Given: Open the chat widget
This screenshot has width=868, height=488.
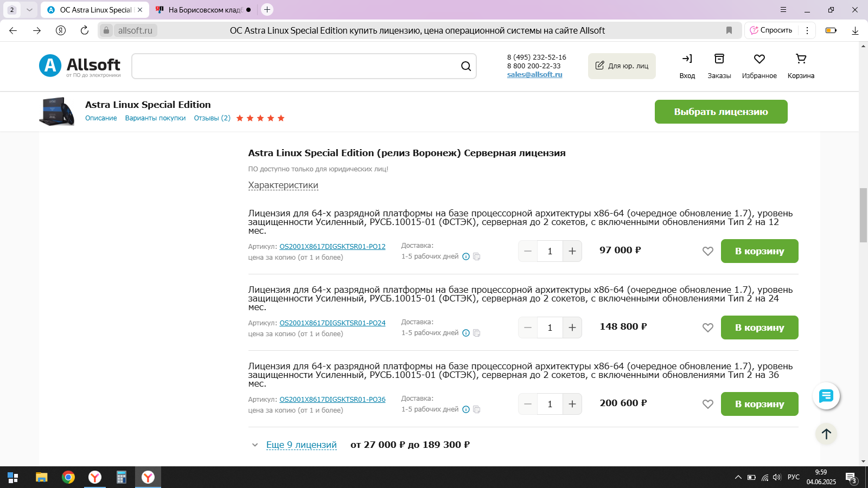Looking at the screenshot, I should click(826, 396).
